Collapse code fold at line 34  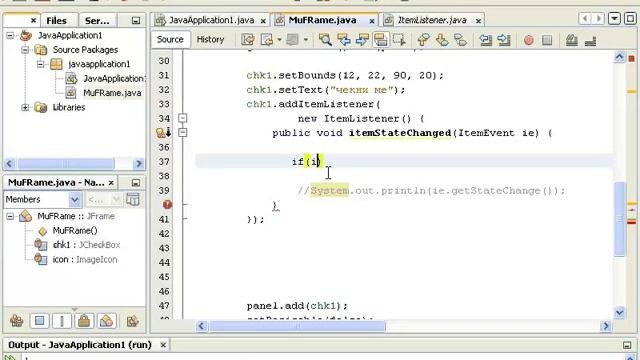[x=183, y=118]
